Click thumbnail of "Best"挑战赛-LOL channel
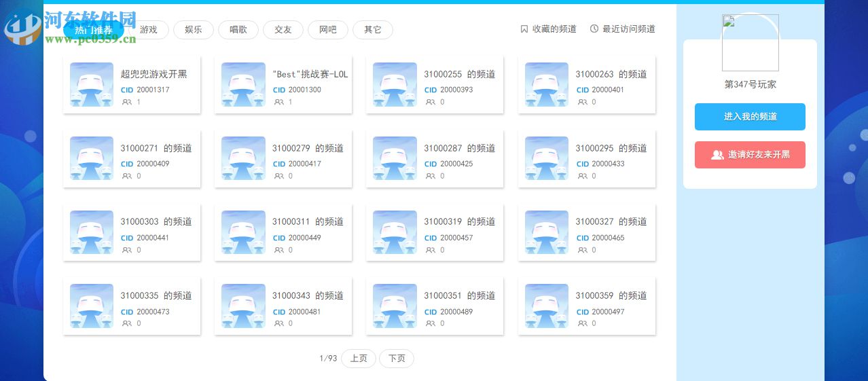 pos(243,85)
